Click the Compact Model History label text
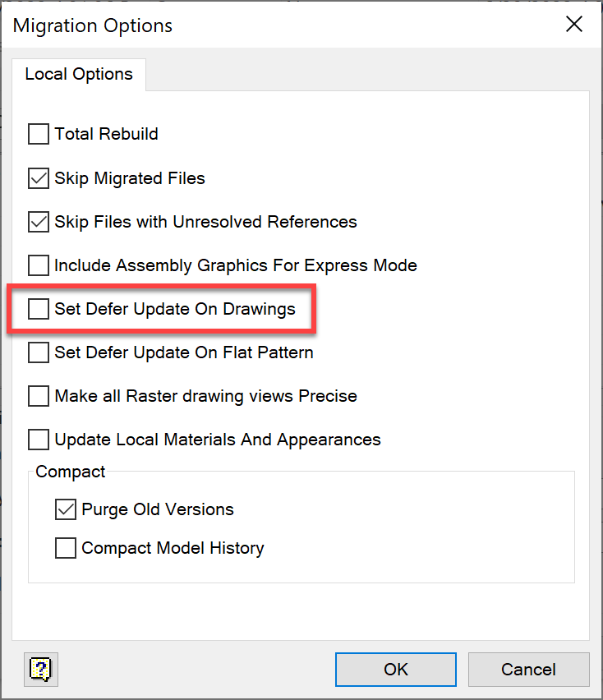The width and height of the screenshot is (603, 700). [173, 548]
